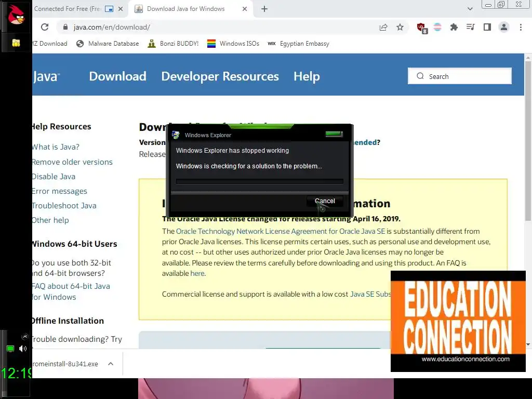
Task: Show hidden tray icons arrow
Action: click(x=25, y=337)
